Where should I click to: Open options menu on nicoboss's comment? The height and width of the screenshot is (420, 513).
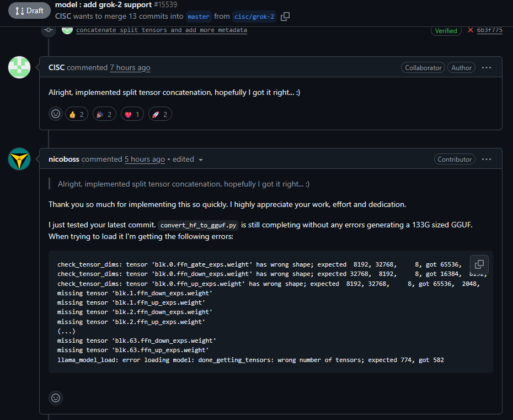pyautogui.click(x=486, y=159)
